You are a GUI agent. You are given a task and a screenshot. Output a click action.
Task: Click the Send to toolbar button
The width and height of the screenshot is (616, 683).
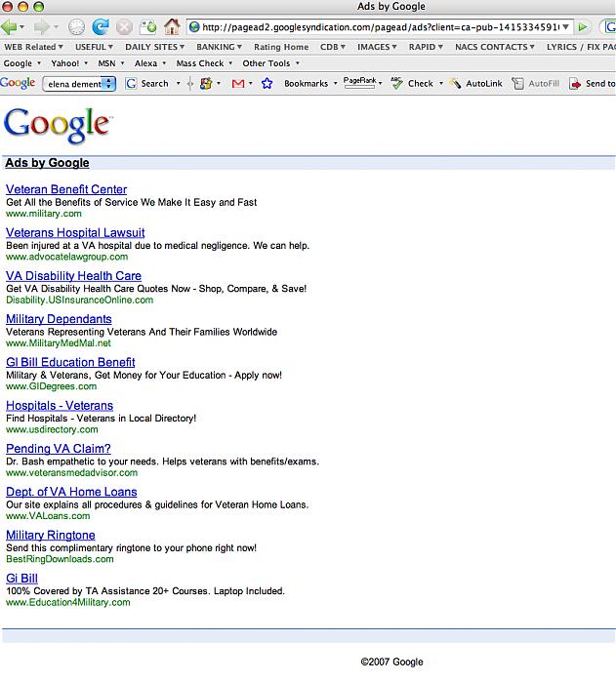click(x=592, y=83)
